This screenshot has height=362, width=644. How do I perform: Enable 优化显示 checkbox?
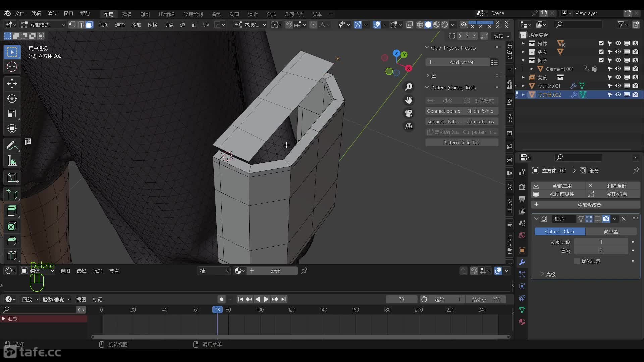click(x=577, y=261)
